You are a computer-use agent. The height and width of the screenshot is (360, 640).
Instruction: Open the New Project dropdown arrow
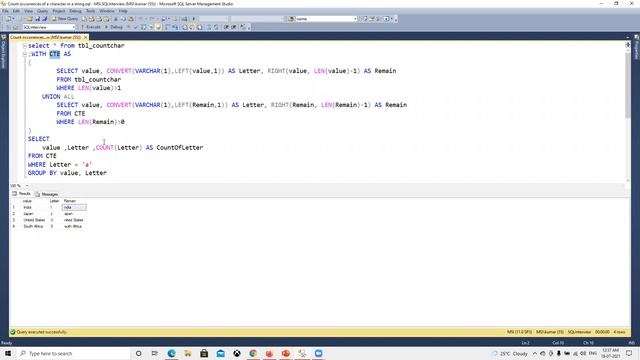point(13,19)
